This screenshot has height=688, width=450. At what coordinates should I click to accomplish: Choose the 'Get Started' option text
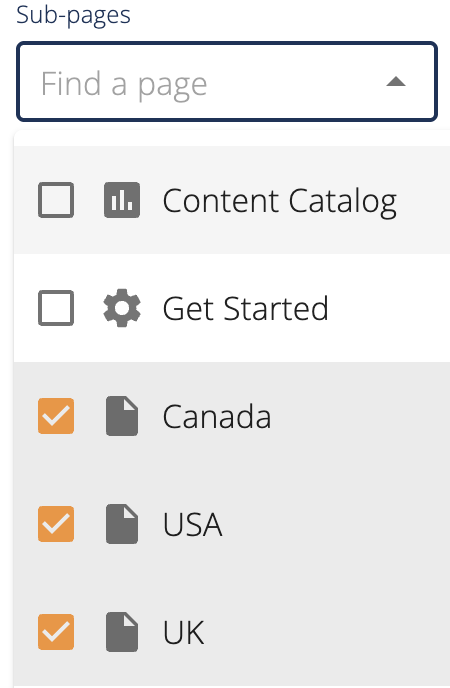point(246,308)
